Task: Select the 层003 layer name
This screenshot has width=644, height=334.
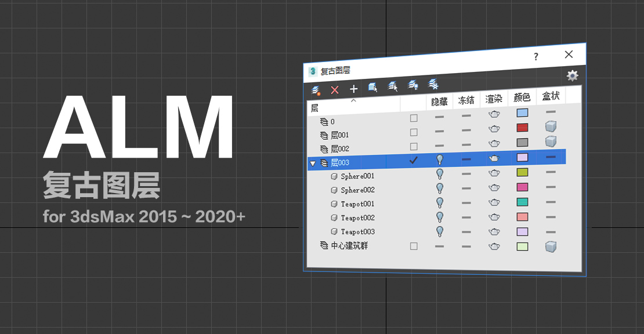Action: (340, 162)
